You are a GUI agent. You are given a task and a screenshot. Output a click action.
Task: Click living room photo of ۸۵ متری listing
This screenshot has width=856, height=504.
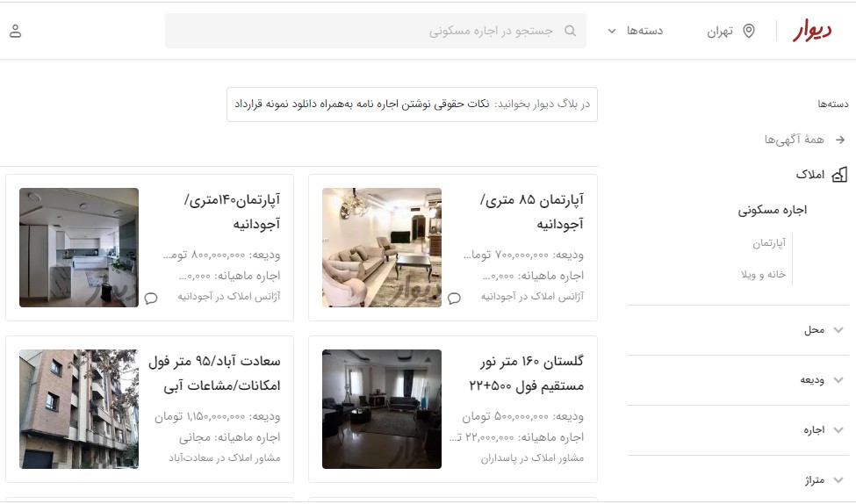[x=382, y=248]
